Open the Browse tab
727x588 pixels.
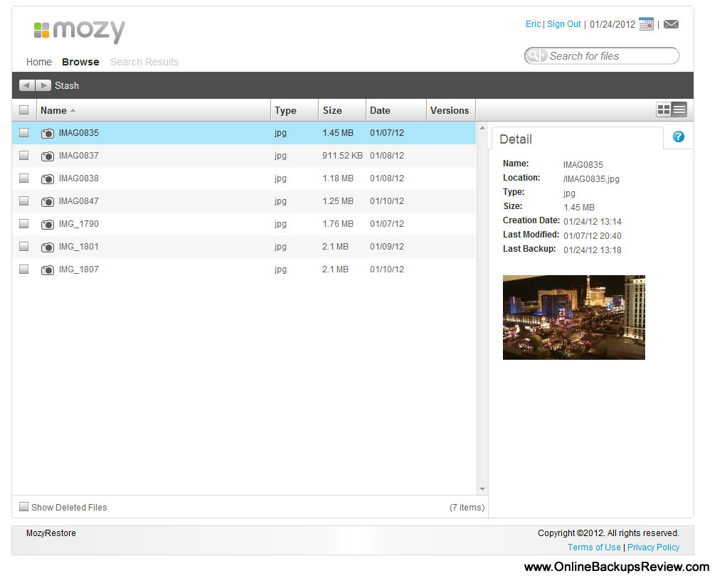click(x=80, y=62)
